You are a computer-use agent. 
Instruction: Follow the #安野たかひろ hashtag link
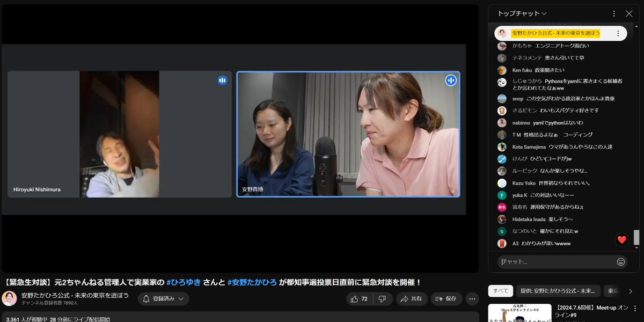pos(252,282)
